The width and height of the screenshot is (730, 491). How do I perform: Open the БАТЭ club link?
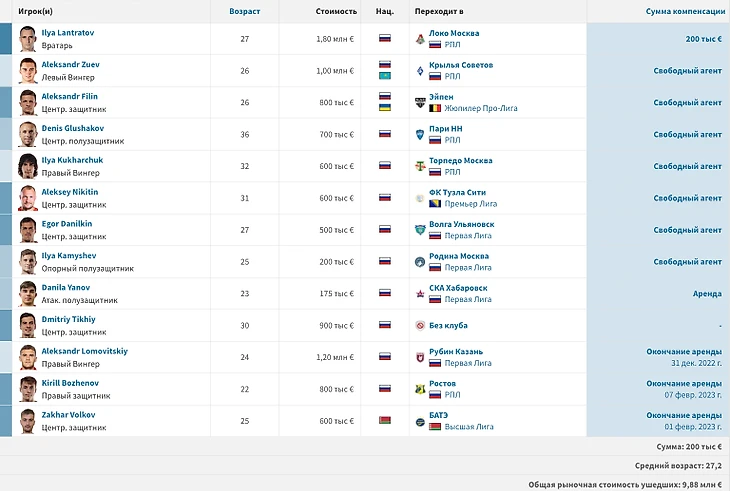tap(438, 415)
